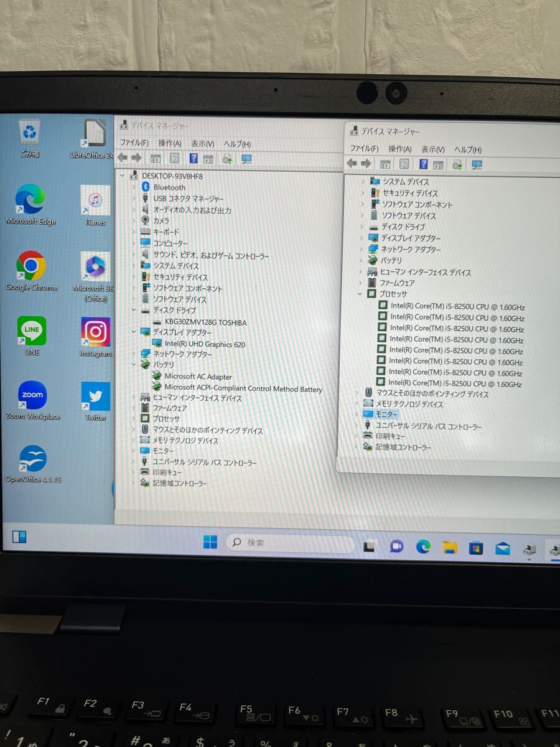Go Back in the front Device Manager toolbar
Screen dimensions: 560x747
pos(352,164)
